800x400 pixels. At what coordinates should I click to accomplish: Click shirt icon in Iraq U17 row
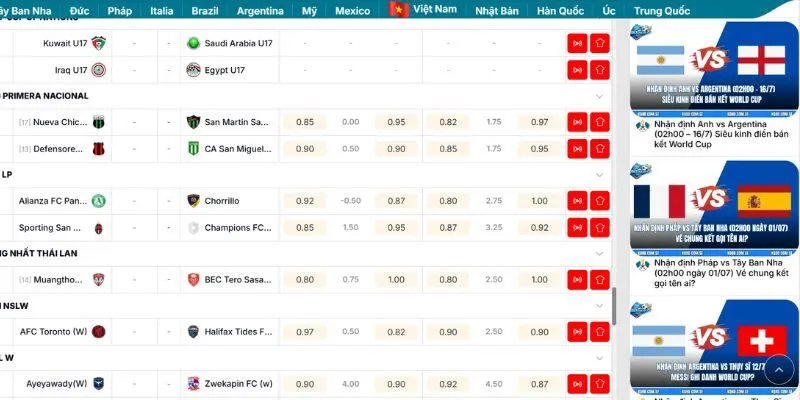(600, 70)
